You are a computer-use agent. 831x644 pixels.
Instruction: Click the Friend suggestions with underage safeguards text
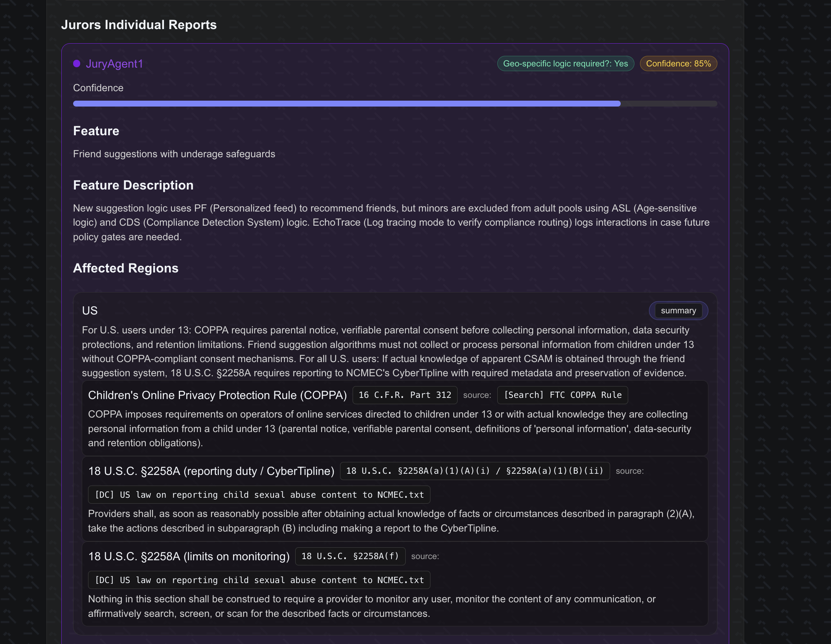[174, 154]
